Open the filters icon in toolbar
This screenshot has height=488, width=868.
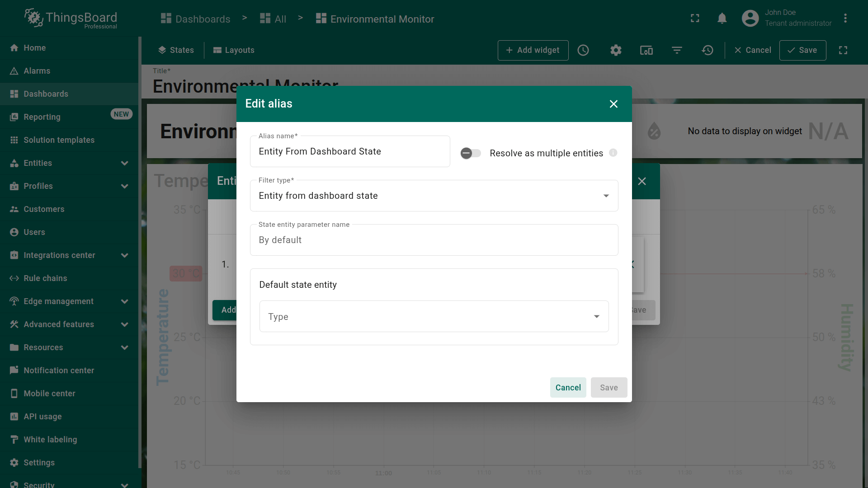[x=677, y=50]
